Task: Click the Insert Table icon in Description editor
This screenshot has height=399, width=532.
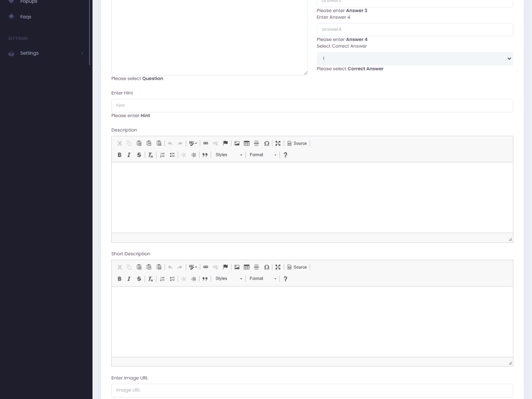Action: (246, 143)
